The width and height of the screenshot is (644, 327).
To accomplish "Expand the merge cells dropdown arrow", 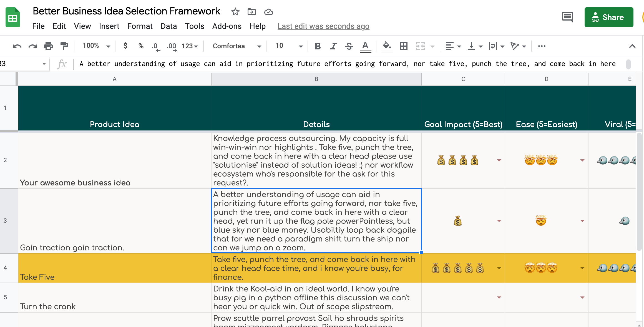I will tap(432, 46).
